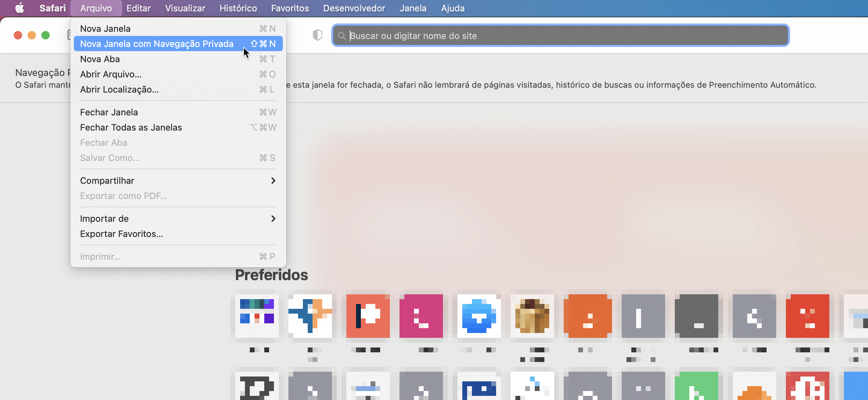The height and width of the screenshot is (400, 868).
Task: Open the Histórico menu
Action: pyautogui.click(x=238, y=8)
